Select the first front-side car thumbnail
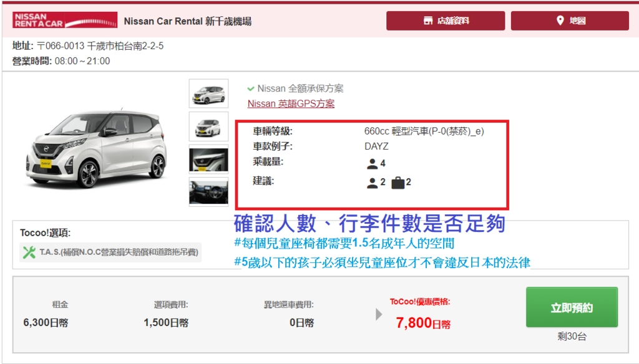Viewport: 639px width, 364px height. point(208,93)
